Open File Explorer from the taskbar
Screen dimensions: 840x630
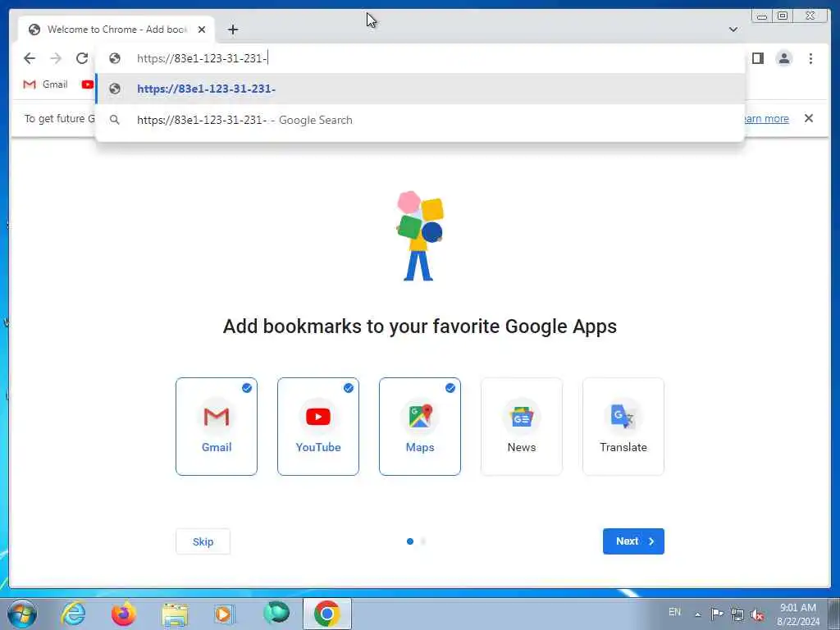pyautogui.click(x=175, y=614)
